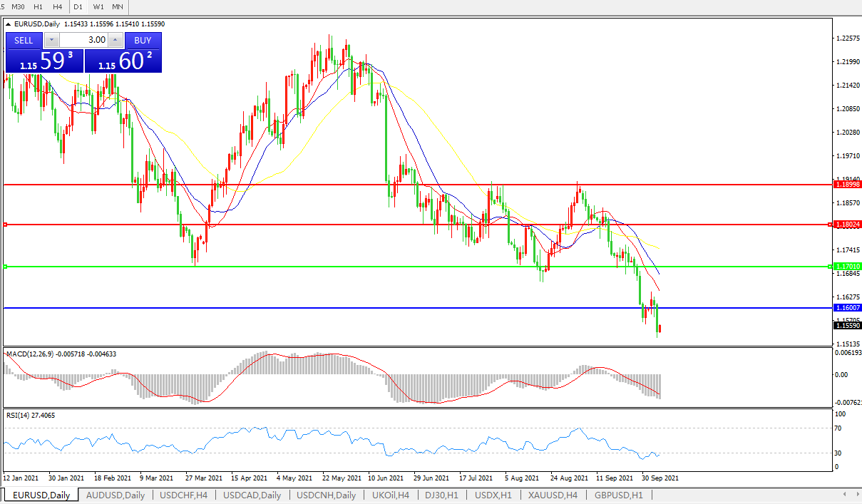Go to the UKOil,H4 chart tab
The image size is (862, 504).
(x=390, y=495)
